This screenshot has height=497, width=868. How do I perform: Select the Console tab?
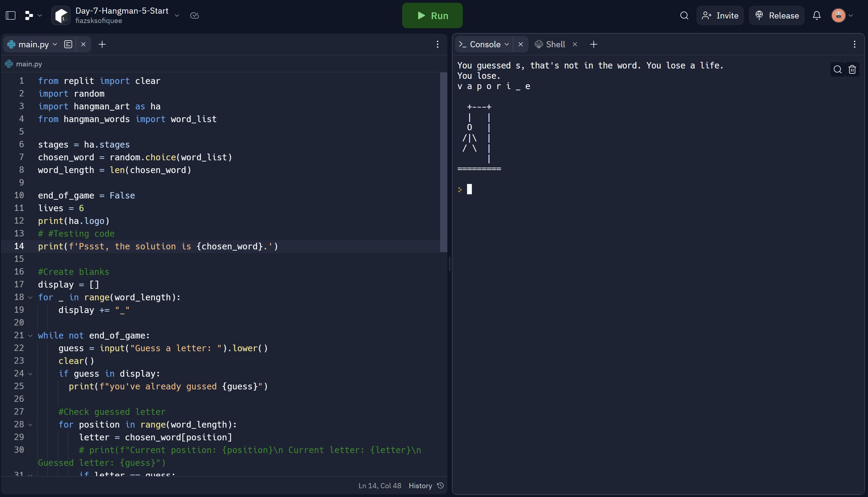484,44
